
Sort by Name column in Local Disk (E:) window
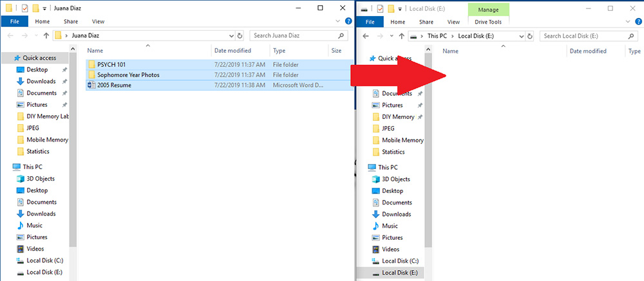pos(450,51)
